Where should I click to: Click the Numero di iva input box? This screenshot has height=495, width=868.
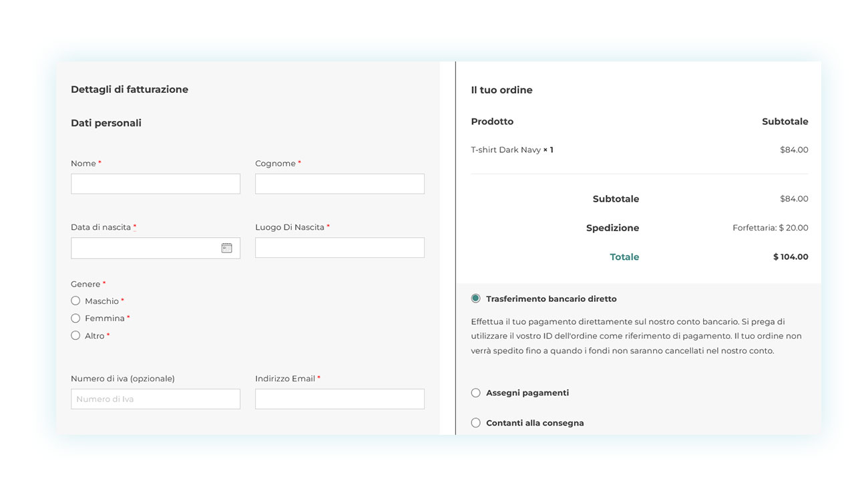coord(155,399)
